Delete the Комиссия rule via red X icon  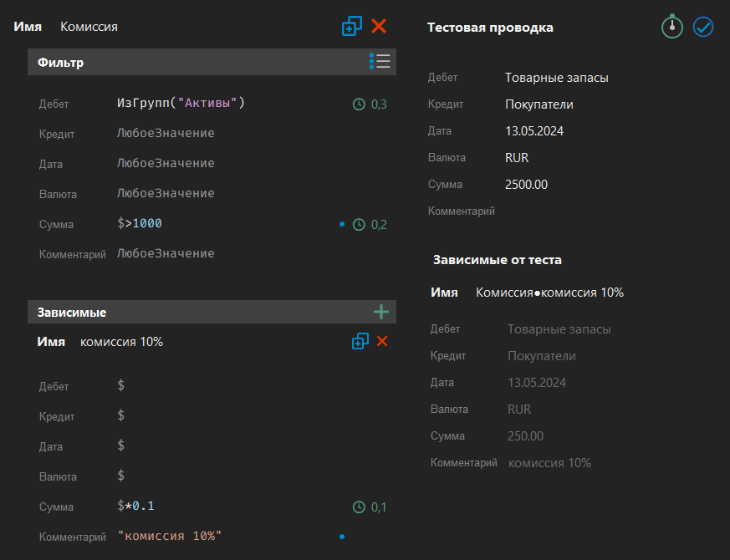pos(379,26)
